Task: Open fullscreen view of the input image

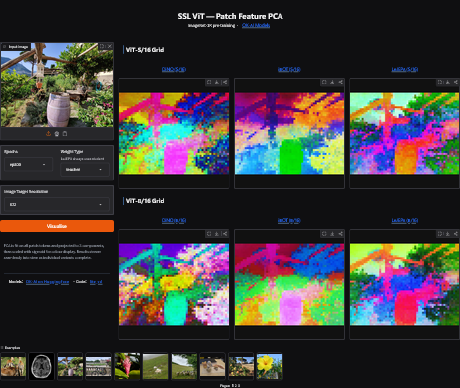Action: (102, 46)
